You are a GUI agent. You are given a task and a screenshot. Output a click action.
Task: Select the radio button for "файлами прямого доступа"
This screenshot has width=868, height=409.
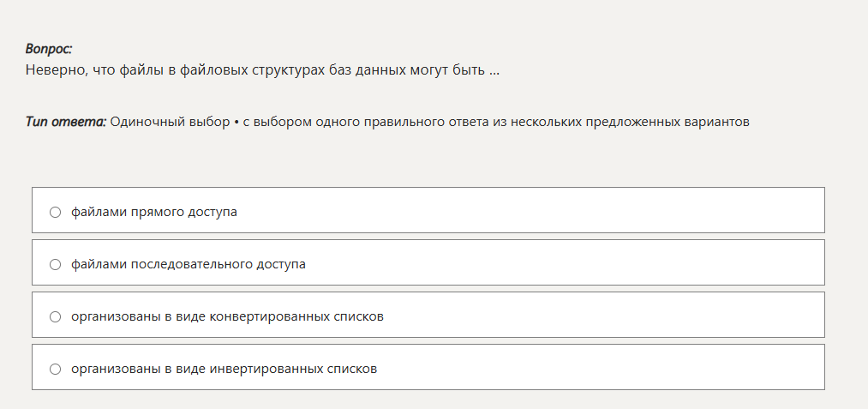pos(56,212)
